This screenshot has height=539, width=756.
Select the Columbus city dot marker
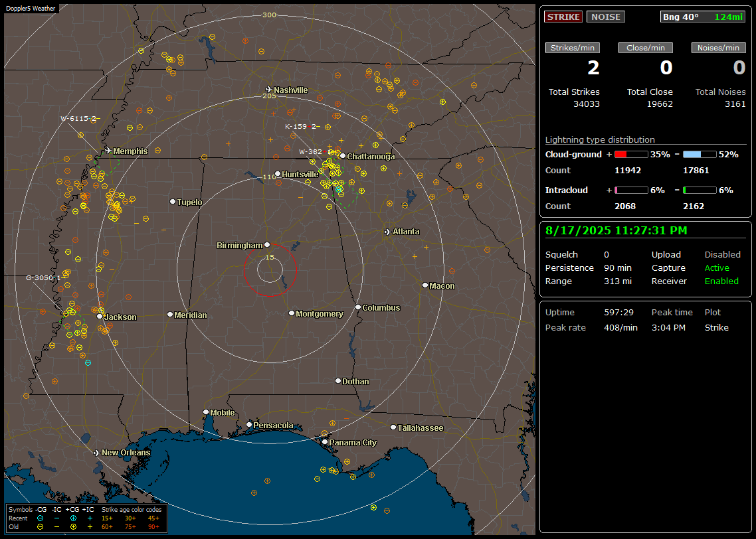[x=358, y=307]
